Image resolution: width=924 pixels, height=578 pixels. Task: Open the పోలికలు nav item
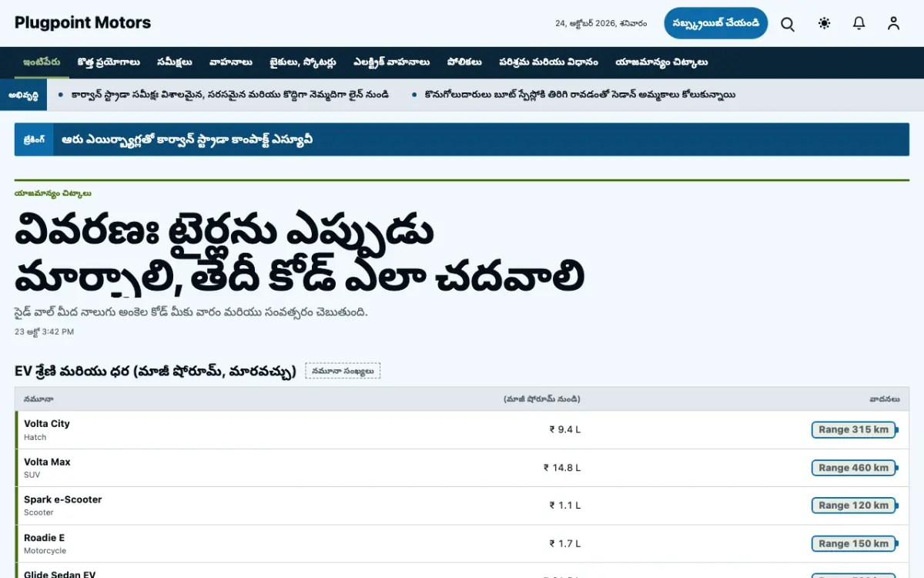464,62
